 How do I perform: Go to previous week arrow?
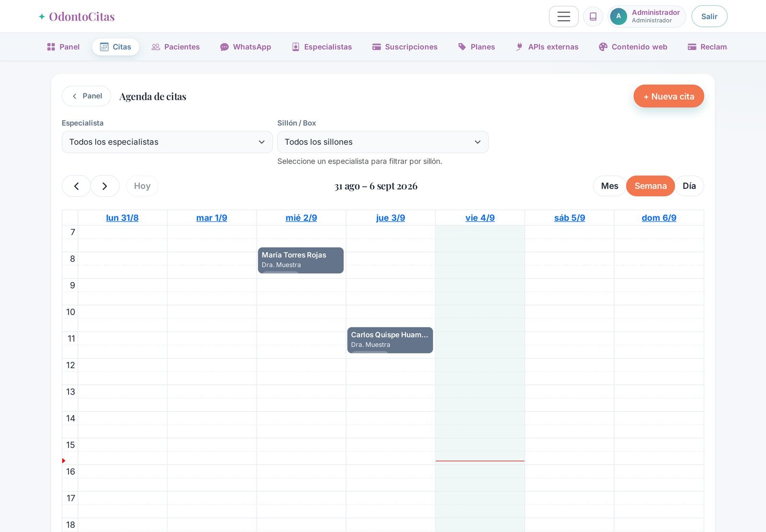76,186
